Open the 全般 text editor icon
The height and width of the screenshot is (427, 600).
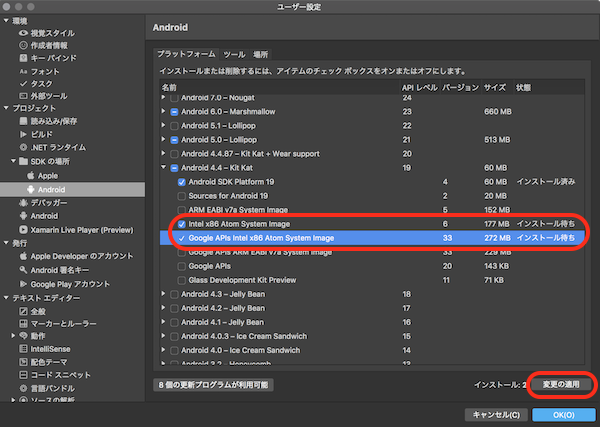coord(23,311)
